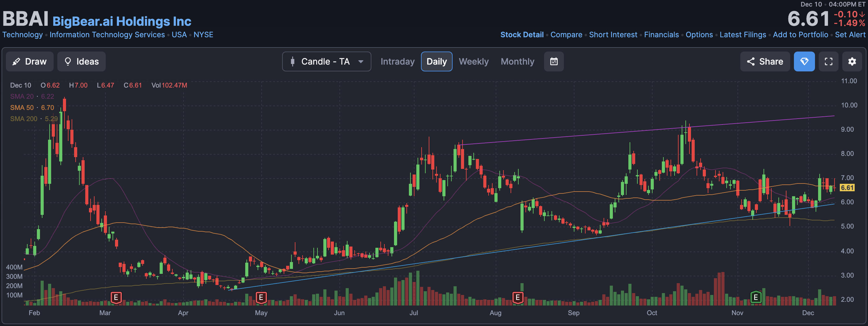
Task: Open the Options link
Action: tap(699, 35)
